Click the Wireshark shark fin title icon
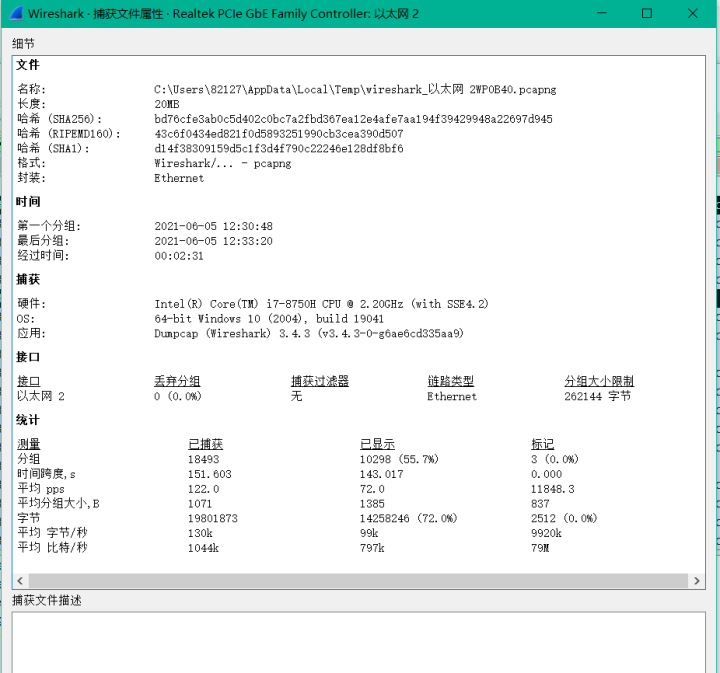This screenshot has height=673, width=720. [16, 13]
